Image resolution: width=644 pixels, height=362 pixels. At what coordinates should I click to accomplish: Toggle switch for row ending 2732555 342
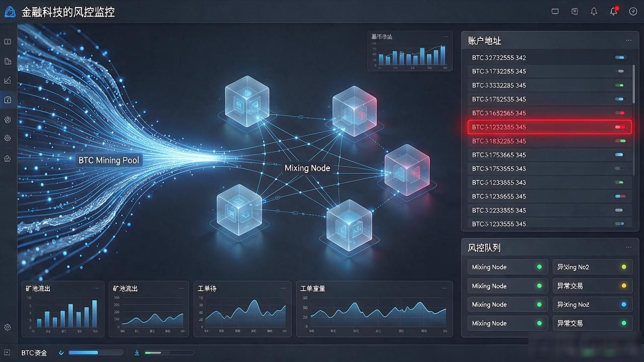620,58
